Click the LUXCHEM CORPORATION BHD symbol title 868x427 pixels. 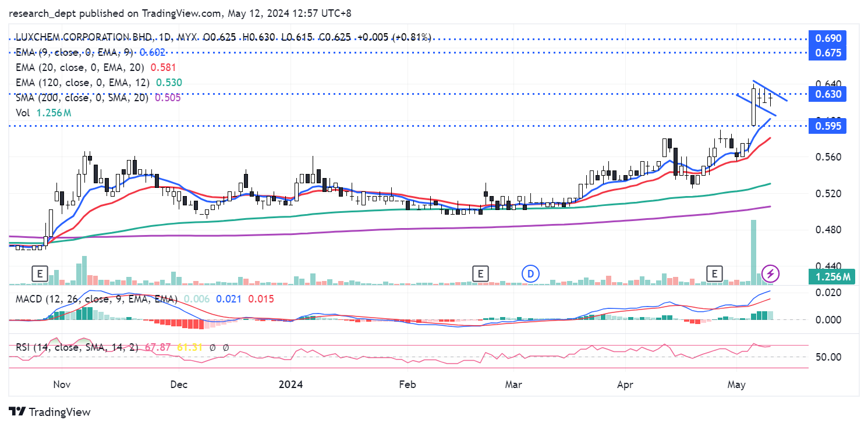(83, 37)
